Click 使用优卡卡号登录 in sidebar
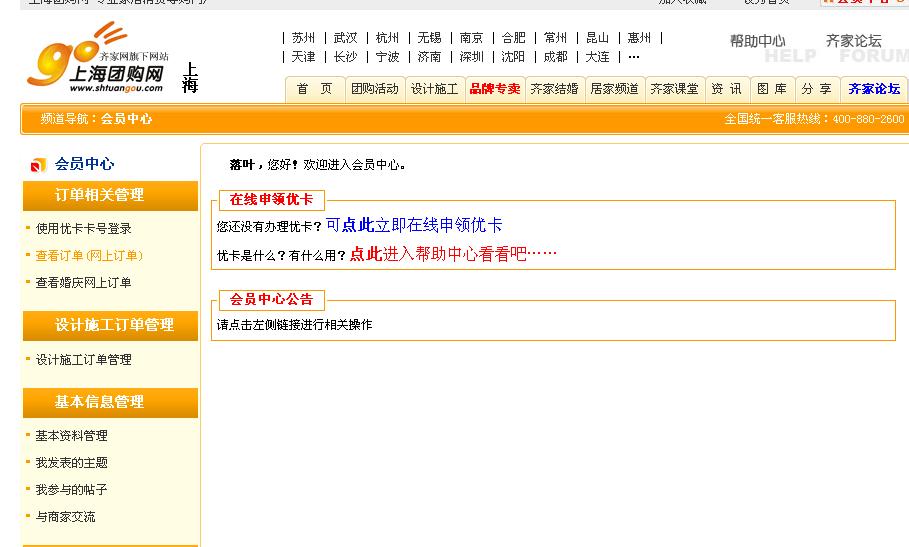 pos(83,229)
